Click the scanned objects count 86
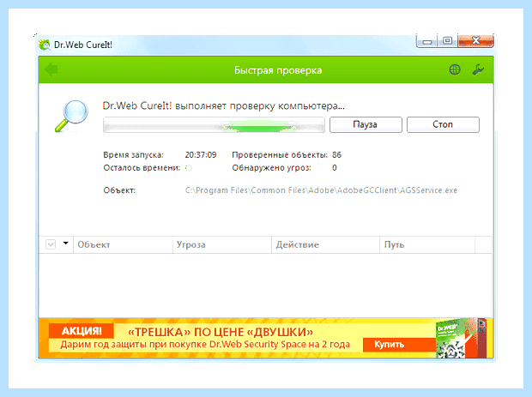 tap(336, 155)
